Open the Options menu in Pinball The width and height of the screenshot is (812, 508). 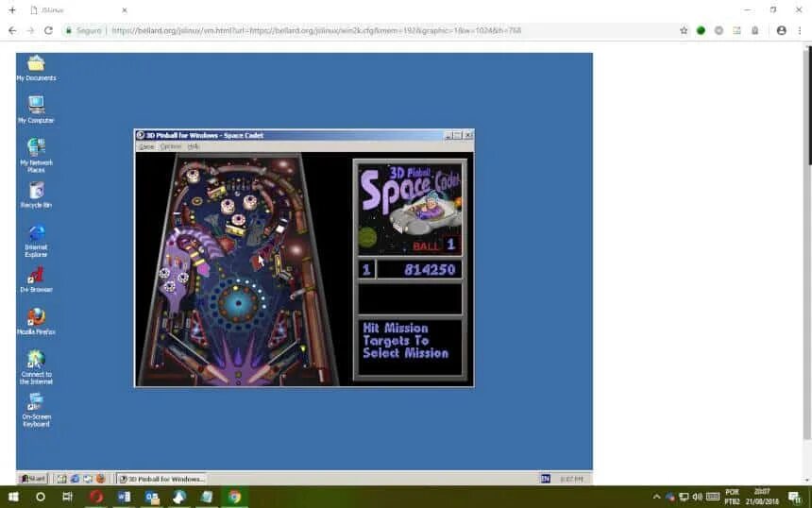(170, 147)
